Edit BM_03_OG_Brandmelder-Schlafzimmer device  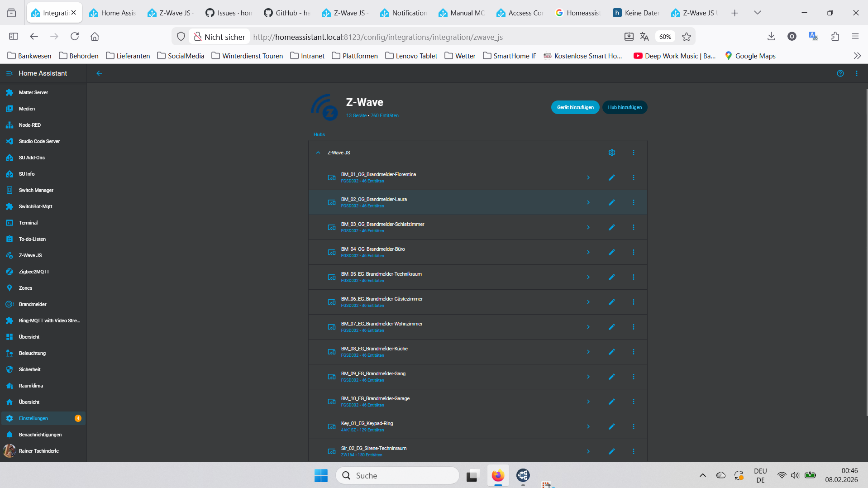point(612,227)
